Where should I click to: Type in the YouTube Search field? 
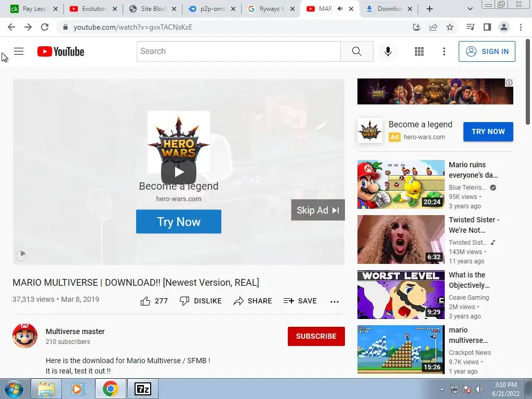click(x=238, y=51)
